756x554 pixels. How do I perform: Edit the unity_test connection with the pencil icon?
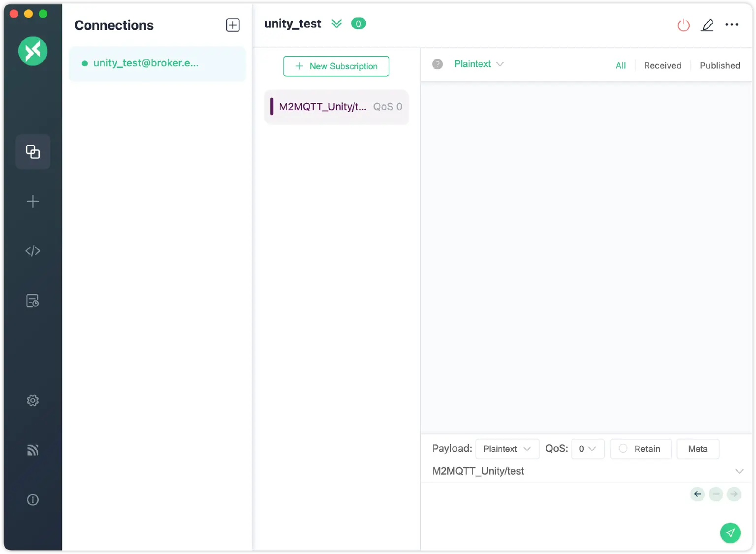click(x=707, y=25)
